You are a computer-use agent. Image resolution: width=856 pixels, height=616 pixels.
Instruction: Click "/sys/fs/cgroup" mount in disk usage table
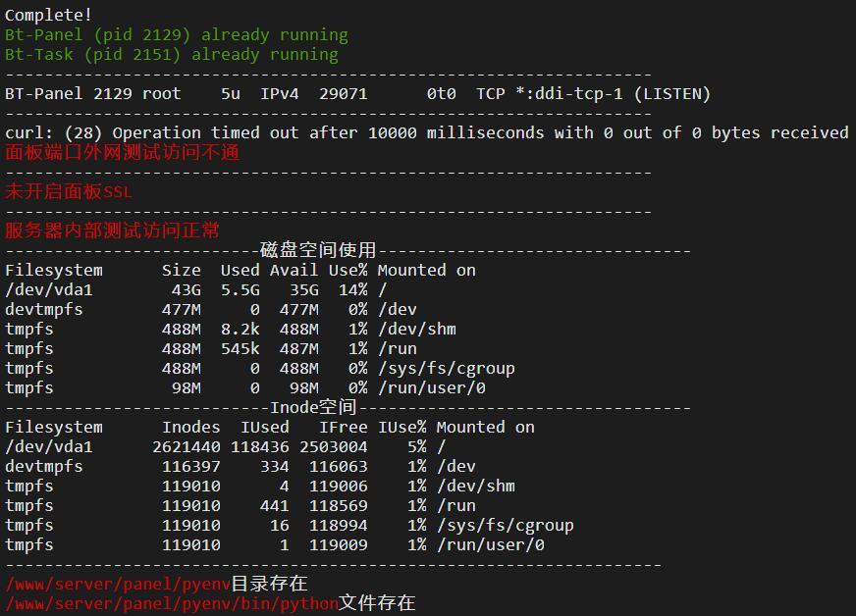tap(447, 368)
